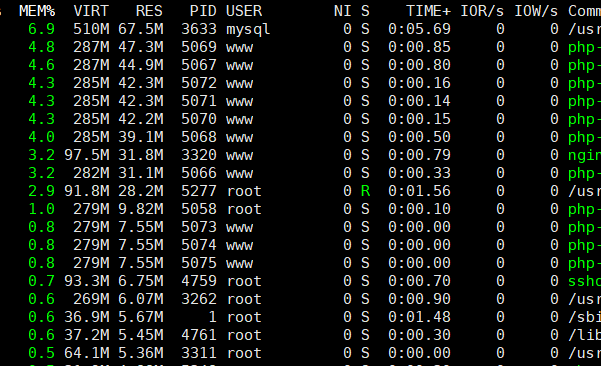Click the VIRT column header
Image resolution: width=601 pixels, height=366 pixels.
91,11
